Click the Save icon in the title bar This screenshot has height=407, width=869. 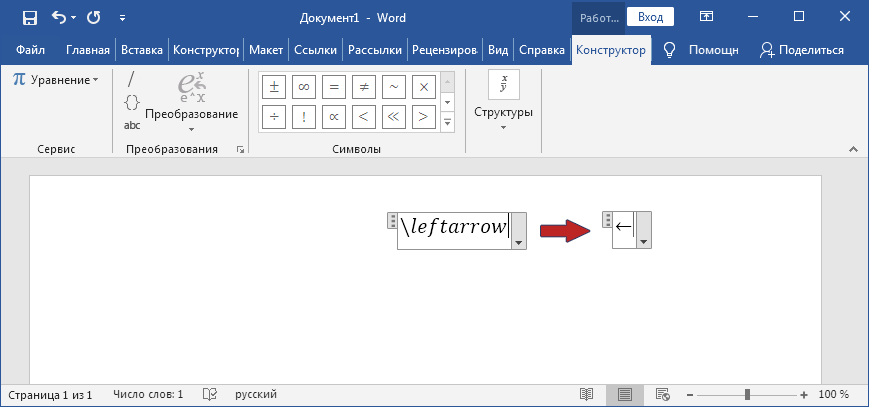(x=29, y=17)
